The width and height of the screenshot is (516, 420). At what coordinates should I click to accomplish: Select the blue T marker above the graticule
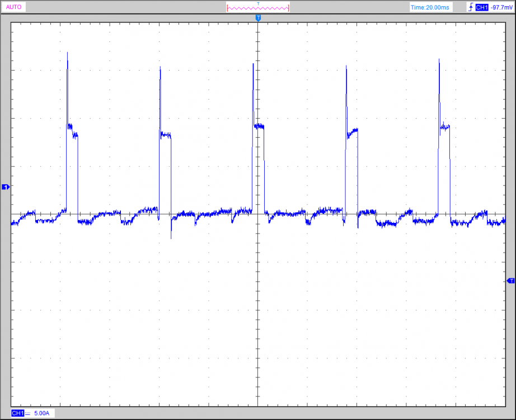pos(258,18)
